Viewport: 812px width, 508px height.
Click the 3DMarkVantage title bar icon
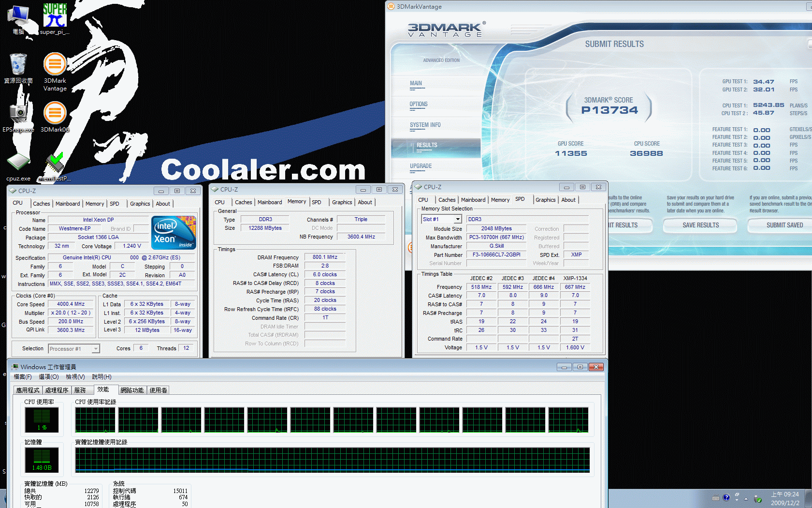[x=391, y=6]
